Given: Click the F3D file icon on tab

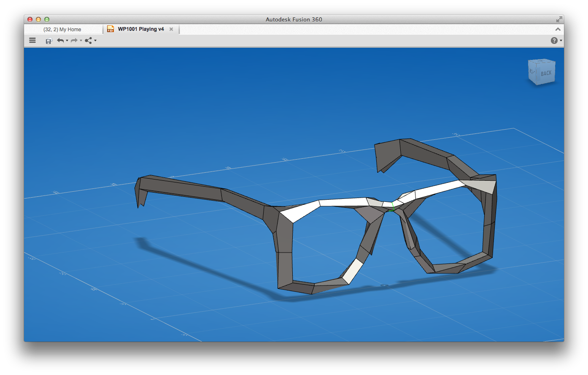Looking at the screenshot, I should 111,29.
